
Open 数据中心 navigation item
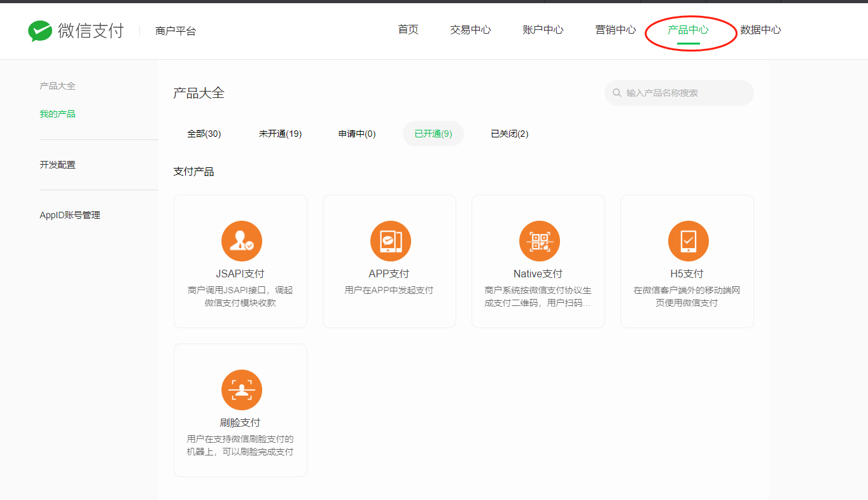click(x=760, y=30)
